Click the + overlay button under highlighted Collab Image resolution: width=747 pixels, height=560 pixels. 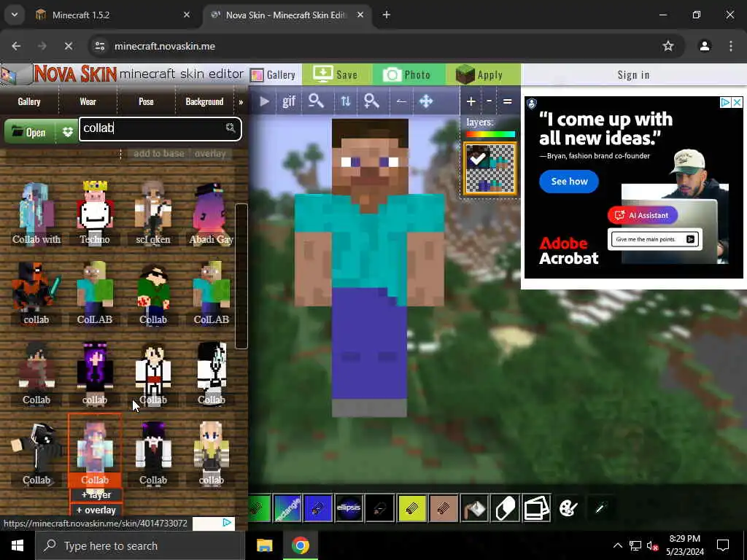tap(96, 510)
